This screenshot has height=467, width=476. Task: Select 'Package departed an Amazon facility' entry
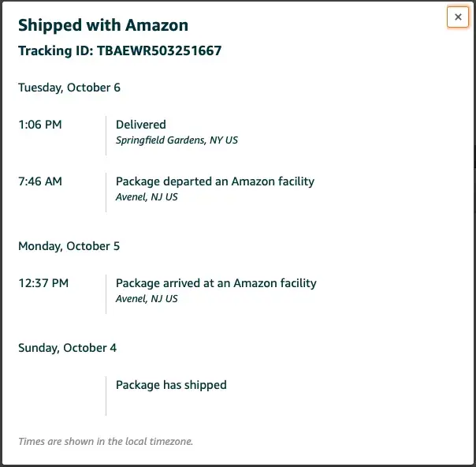[x=214, y=181]
